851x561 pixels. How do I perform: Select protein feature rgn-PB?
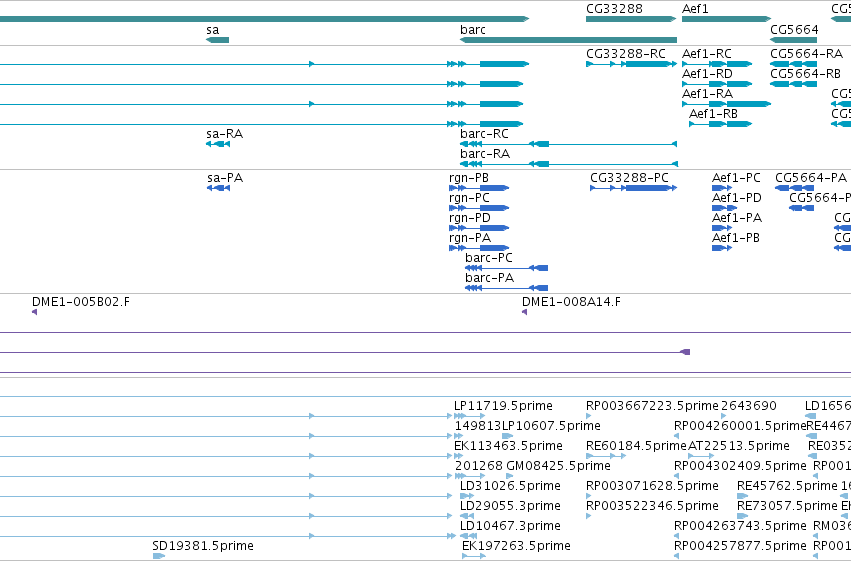pyautogui.click(x=479, y=188)
